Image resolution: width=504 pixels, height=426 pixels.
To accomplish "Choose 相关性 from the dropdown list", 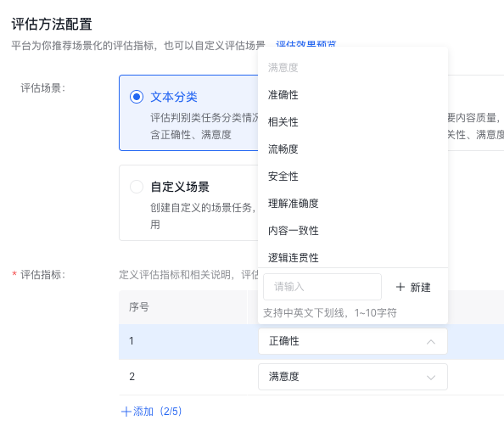I will point(353,122).
